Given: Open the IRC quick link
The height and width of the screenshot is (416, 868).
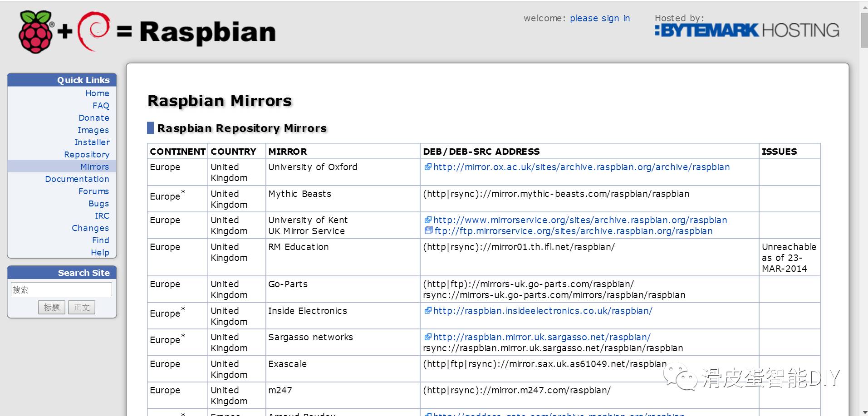Looking at the screenshot, I should 102,215.
